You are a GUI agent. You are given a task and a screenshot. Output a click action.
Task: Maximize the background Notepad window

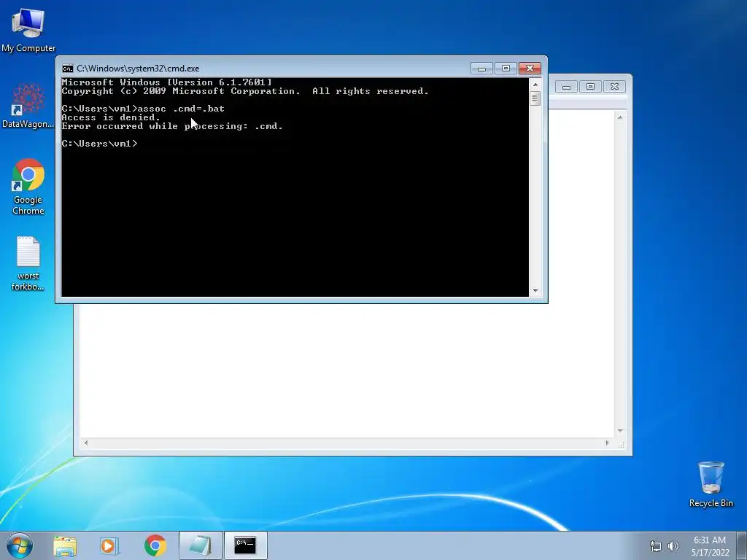(590, 87)
